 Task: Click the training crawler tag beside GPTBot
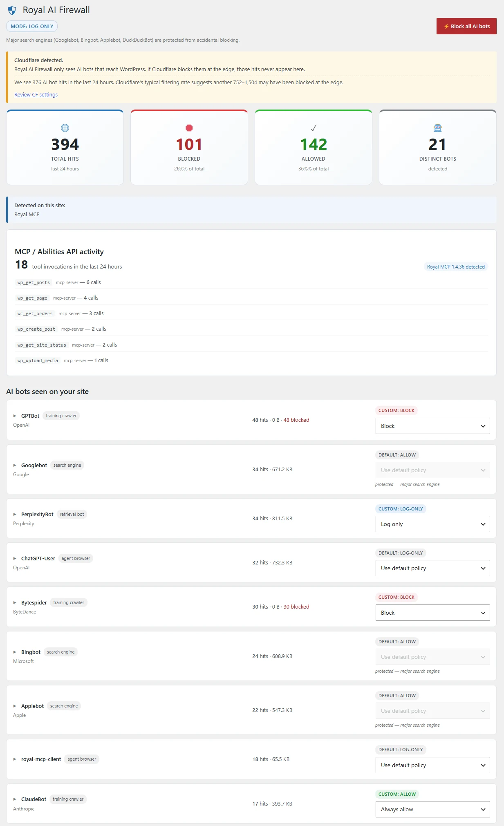pos(61,416)
